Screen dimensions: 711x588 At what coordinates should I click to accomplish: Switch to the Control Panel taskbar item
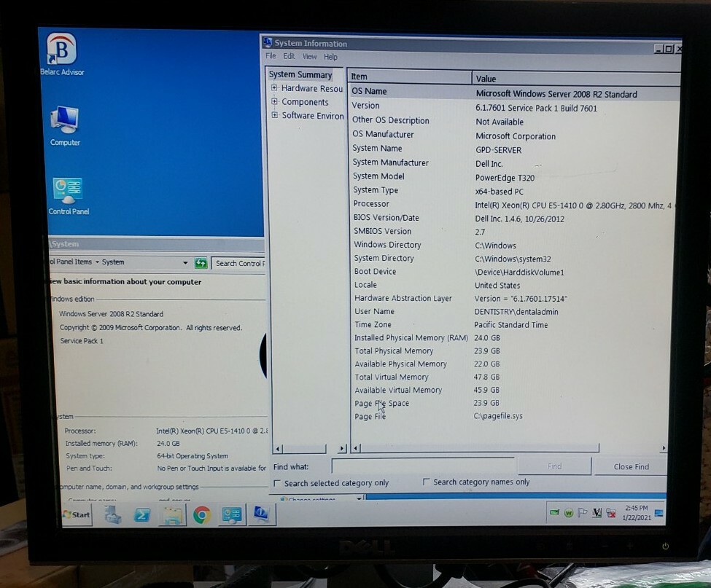point(232,515)
